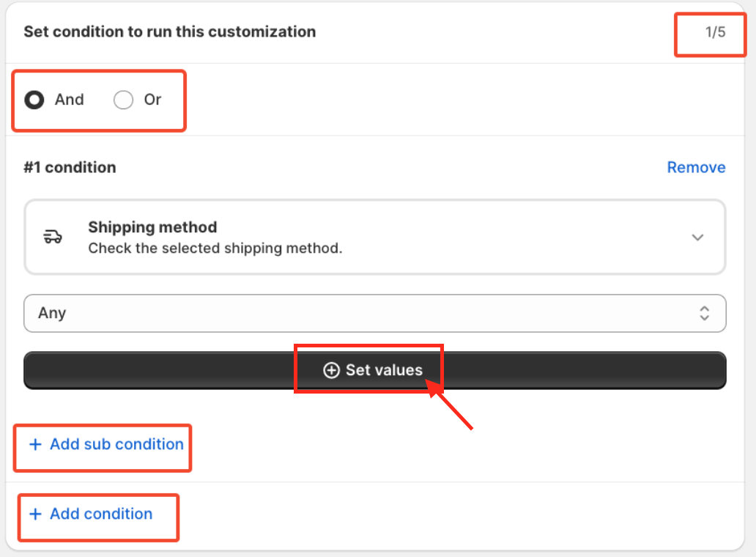Click the up-down arrows in the Any selector
Image resolution: width=756 pixels, height=557 pixels.
(704, 314)
